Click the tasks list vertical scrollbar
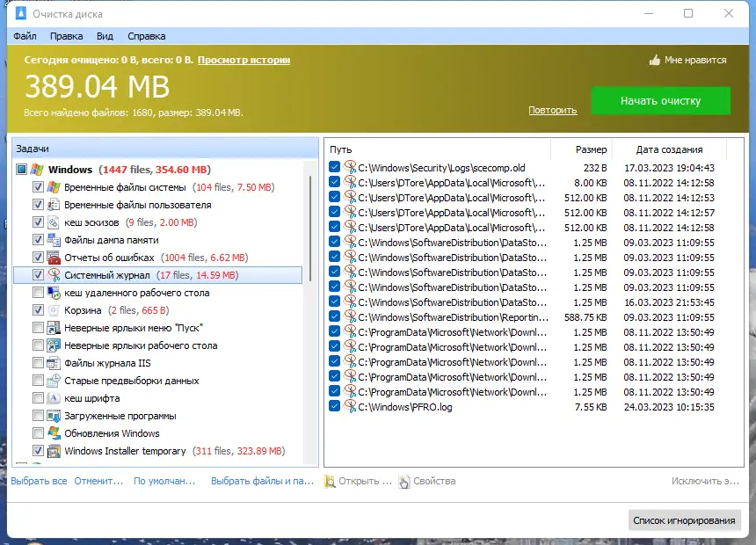Image resolution: width=756 pixels, height=545 pixels. 310,229
